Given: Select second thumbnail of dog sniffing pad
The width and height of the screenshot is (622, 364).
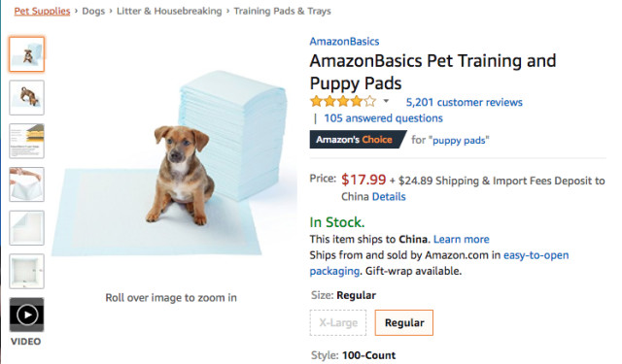Looking at the screenshot, I should 26,97.
